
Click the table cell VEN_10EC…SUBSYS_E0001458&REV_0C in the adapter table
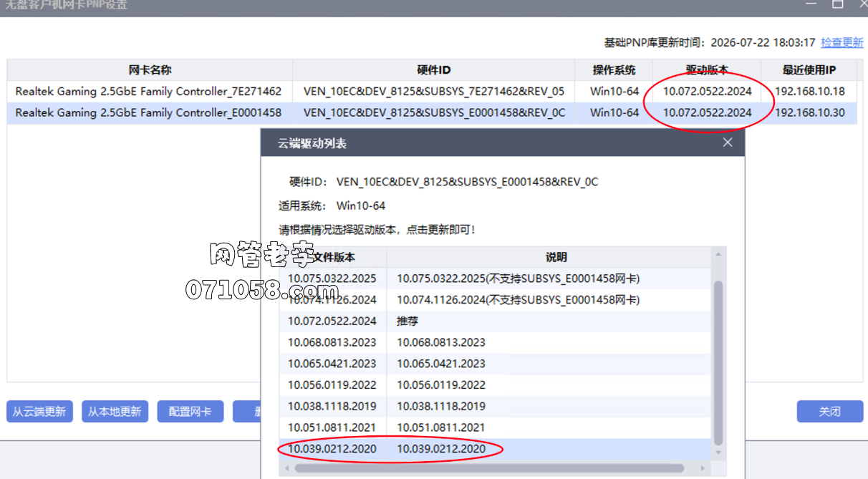(x=434, y=113)
